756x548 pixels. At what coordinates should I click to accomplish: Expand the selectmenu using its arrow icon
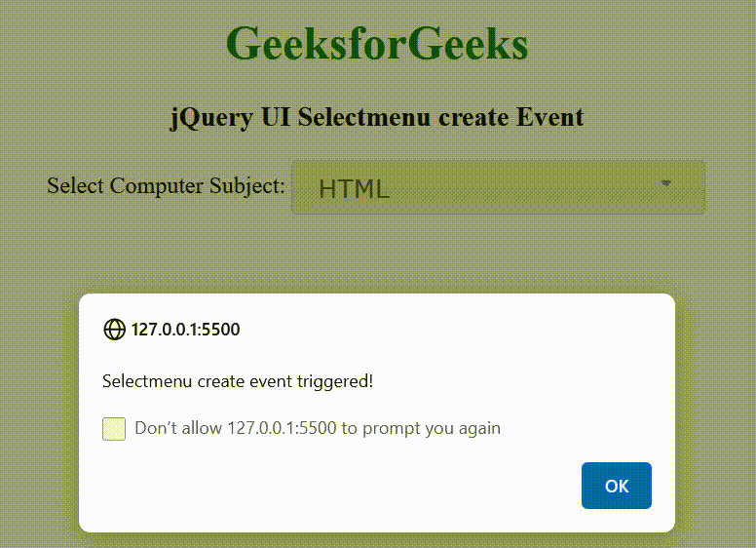click(666, 183)
